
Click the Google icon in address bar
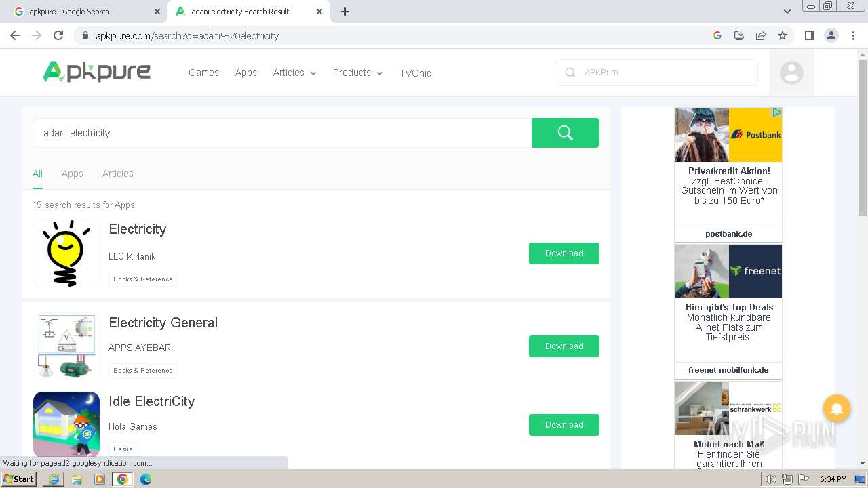[x=717, y=35]
